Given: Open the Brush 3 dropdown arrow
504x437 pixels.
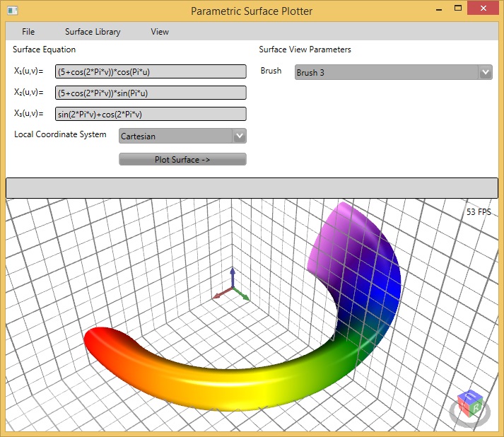Looking at the screenshot, I should coord(486,72).
